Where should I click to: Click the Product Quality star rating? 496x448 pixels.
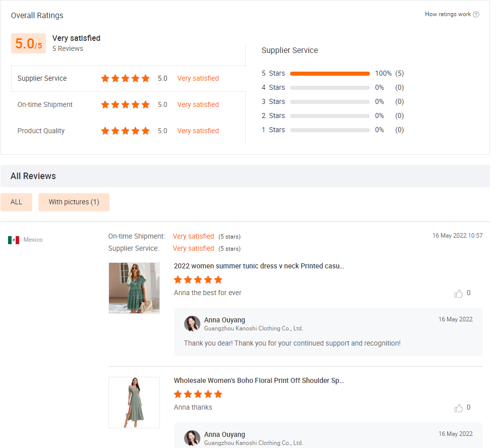click(x=125, y=131)
